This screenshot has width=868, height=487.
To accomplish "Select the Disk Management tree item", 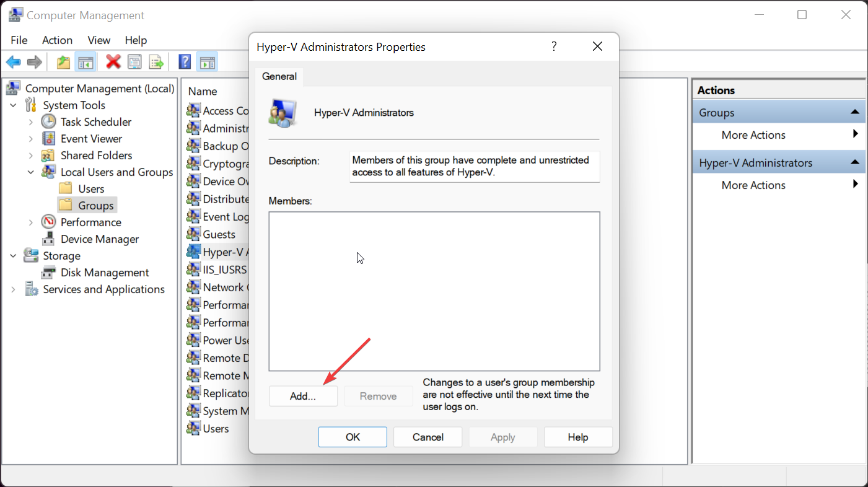I will (105, 272).
